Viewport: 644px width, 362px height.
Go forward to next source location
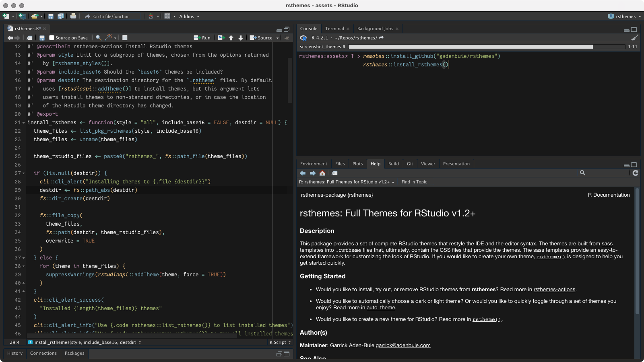(x=17, y=38)
